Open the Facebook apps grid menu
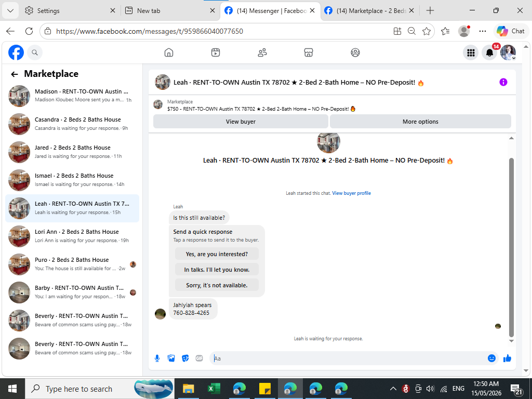Screen dimensions: 532x399 click(471, 52)
